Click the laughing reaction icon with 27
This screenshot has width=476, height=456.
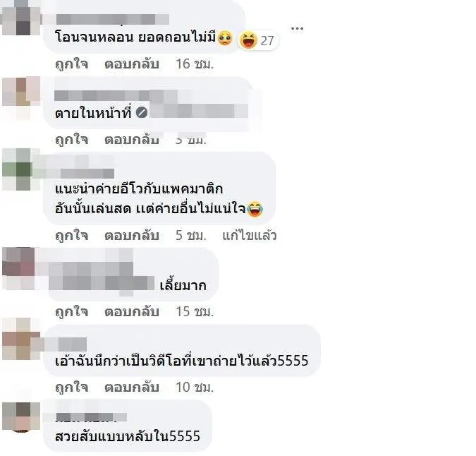[x=248, y=40]
